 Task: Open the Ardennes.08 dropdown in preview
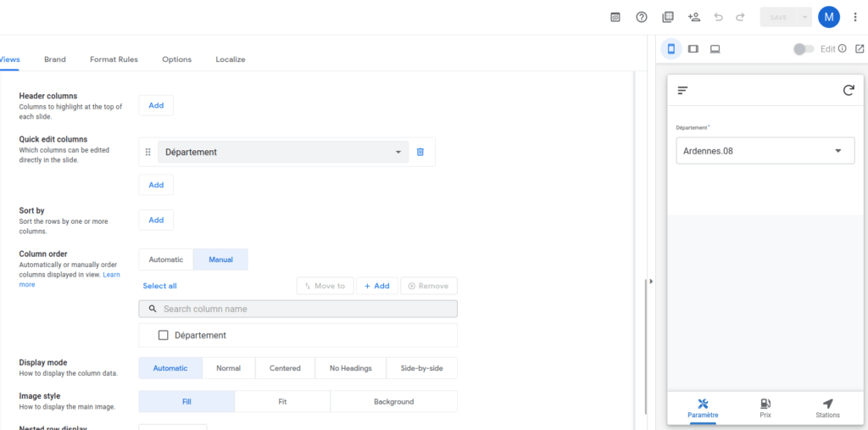point(765,151)
